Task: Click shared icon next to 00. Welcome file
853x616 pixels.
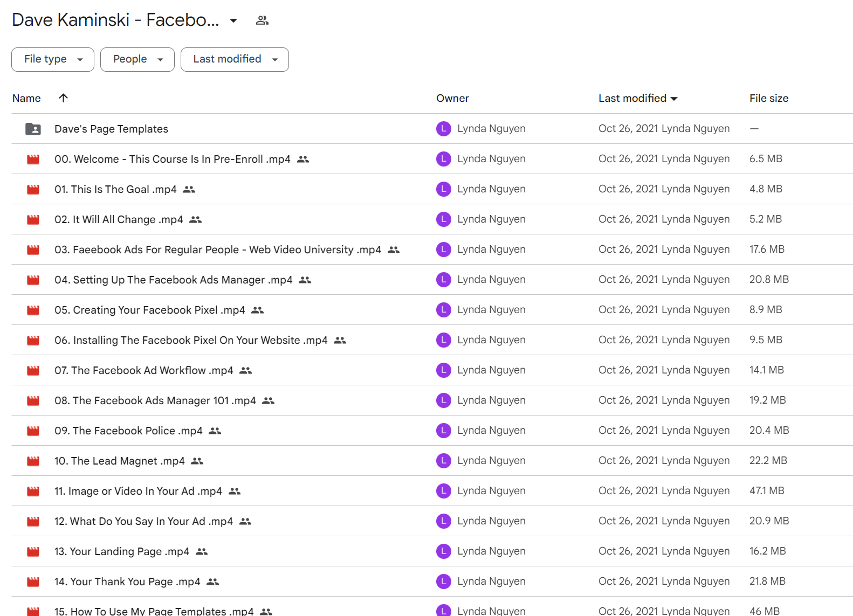Action: coord(303,159)
